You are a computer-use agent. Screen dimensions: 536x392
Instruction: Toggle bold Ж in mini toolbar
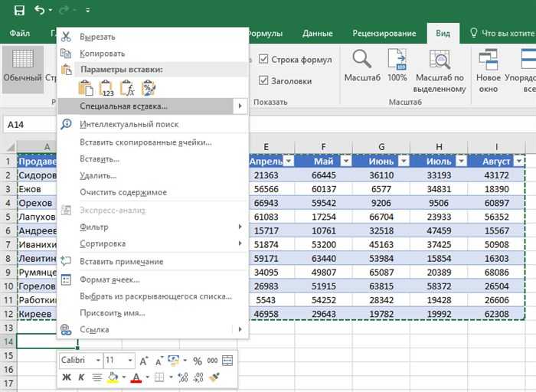point(67,377)
